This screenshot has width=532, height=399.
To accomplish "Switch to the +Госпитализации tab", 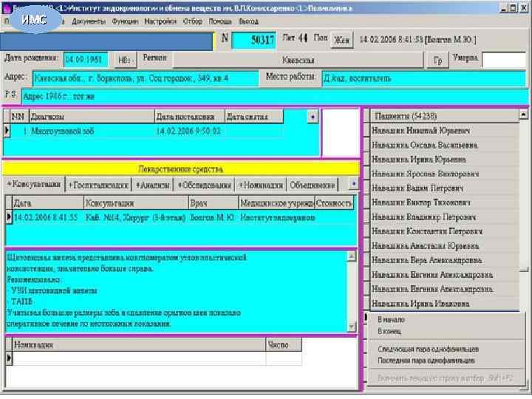I will pyautogui.click(x=98, y=185).
